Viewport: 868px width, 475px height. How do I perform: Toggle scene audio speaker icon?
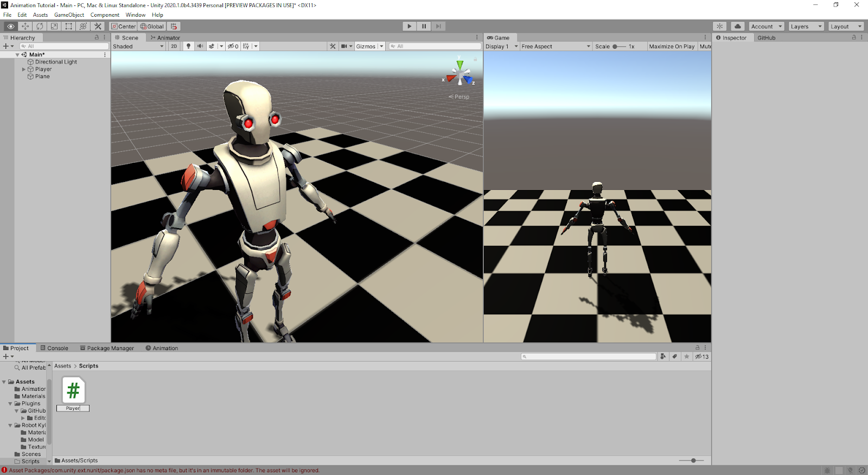[200, 46]
